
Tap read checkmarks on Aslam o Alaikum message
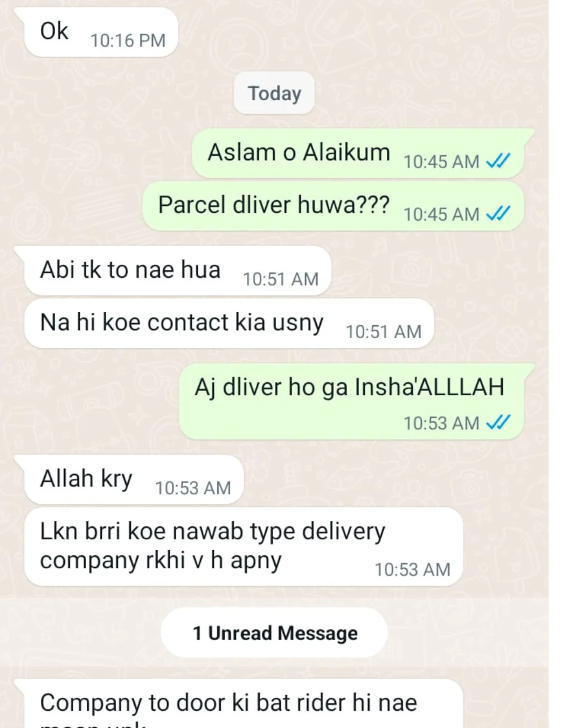click(x=498, y=161)
